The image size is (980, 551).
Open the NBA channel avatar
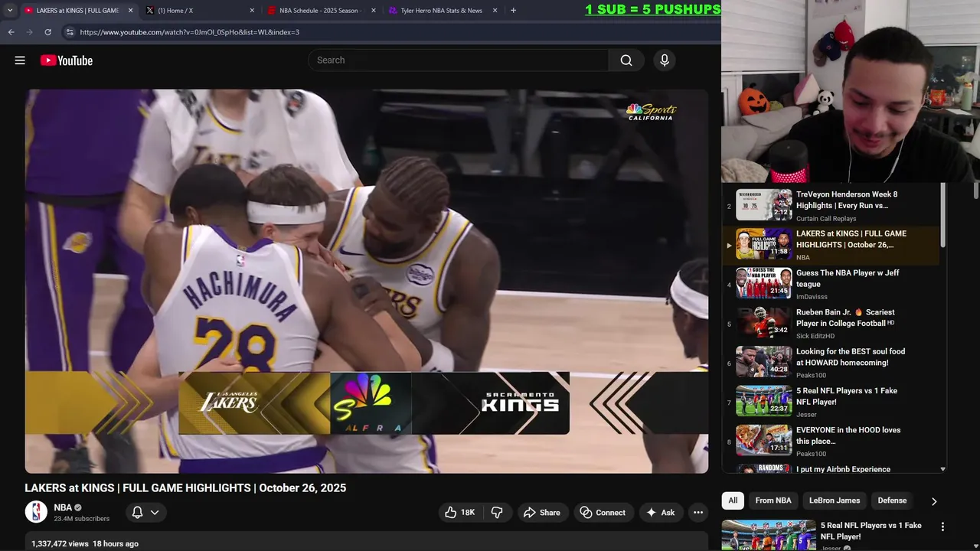(36, 512)
